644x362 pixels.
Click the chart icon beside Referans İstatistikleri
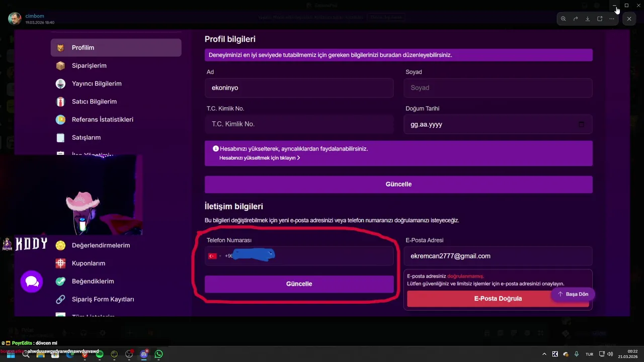click(x=60, y=120)
